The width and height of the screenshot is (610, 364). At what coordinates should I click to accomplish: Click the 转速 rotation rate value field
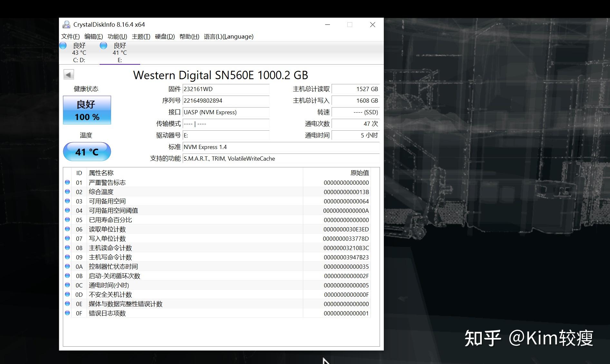(x=356, y=112)
